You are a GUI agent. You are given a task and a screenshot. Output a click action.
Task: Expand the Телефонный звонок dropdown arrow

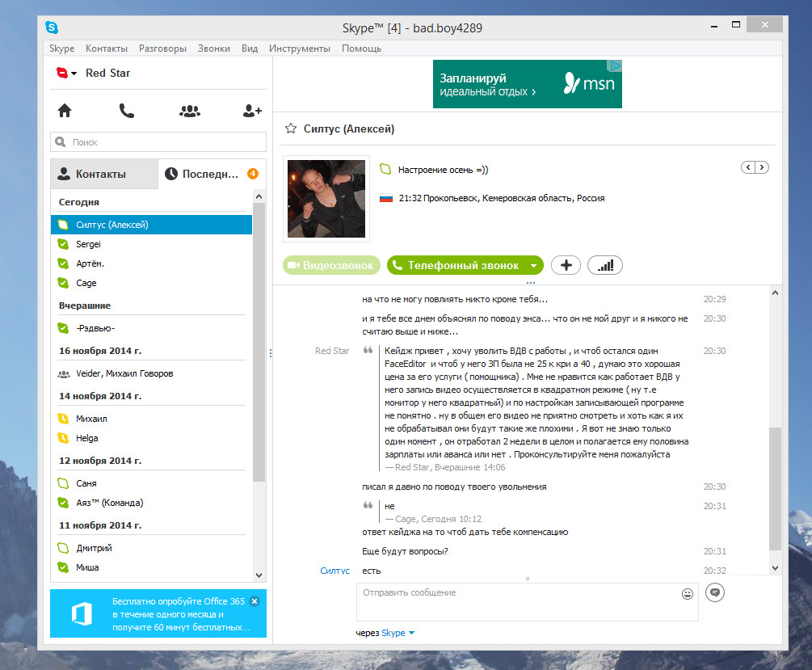click(x=533, y=266)
